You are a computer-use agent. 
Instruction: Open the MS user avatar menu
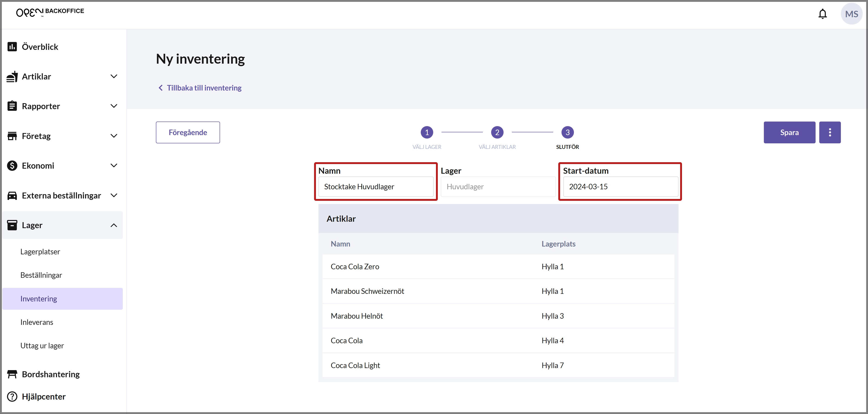tap(851, 14)
